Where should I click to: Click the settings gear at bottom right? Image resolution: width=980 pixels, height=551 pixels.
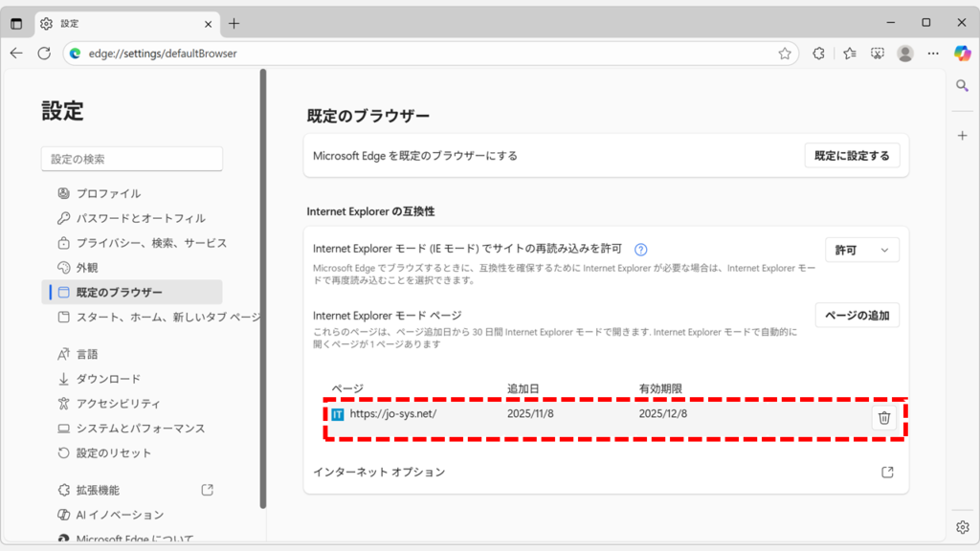[x=962, y=526]
